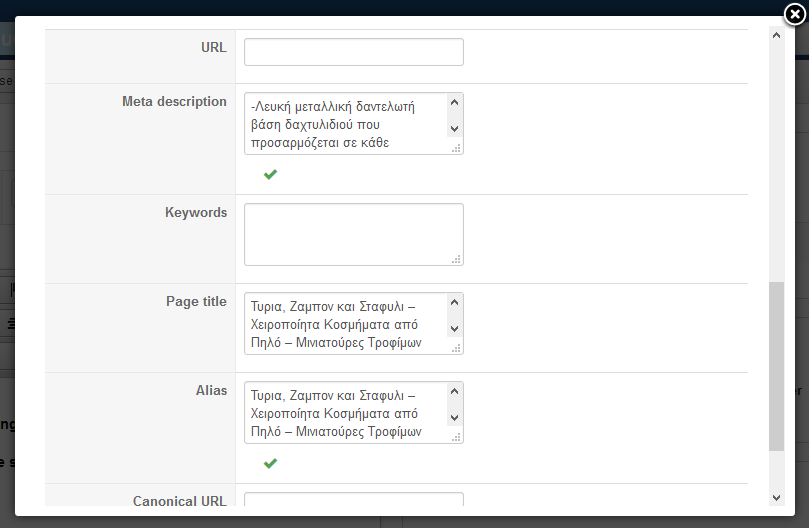The image size is (809, 528).
Task: Click the Page title resize handle
Action: [x=457, y=348]
